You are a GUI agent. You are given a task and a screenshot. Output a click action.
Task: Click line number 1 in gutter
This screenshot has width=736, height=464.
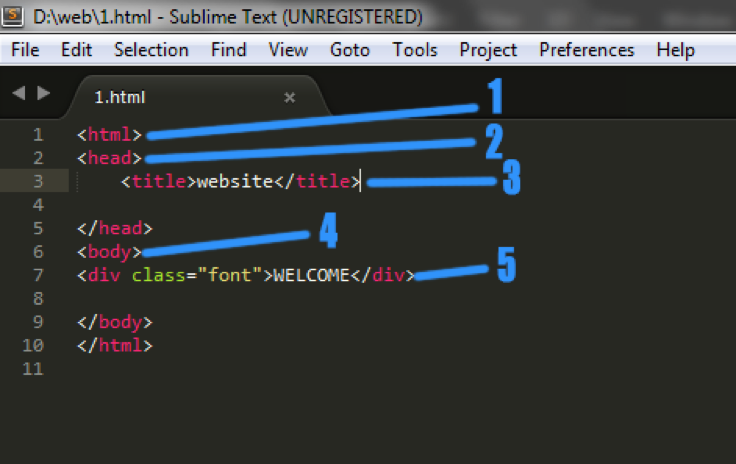(x=38, y=135)
